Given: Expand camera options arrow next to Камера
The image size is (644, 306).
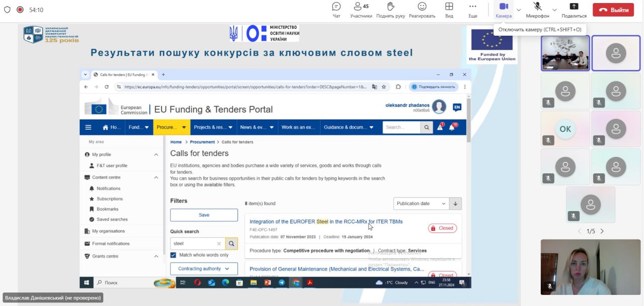Looking at the screenshot, I should tap(519, 10).
